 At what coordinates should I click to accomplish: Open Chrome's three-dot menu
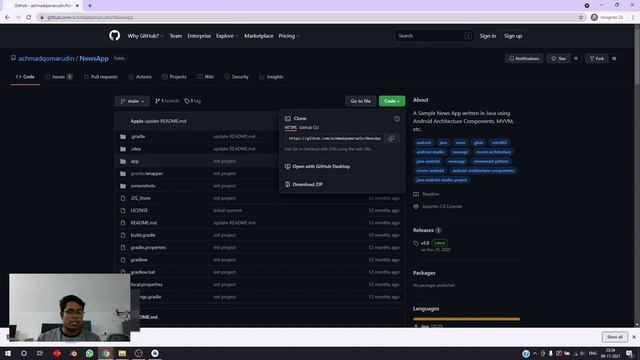(633, 17)
